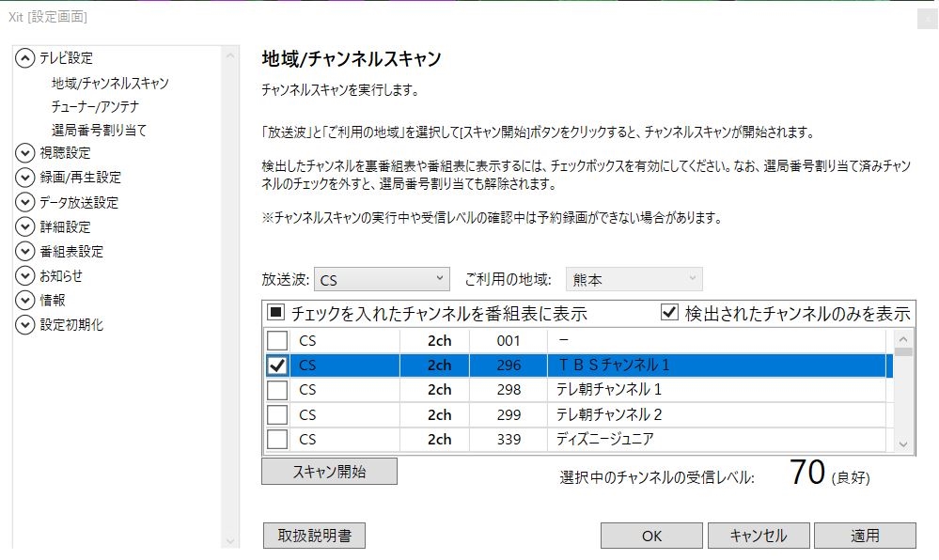Click service number 299 cell
This screenshot has width=939, height=560.
[x=509, y=414]
